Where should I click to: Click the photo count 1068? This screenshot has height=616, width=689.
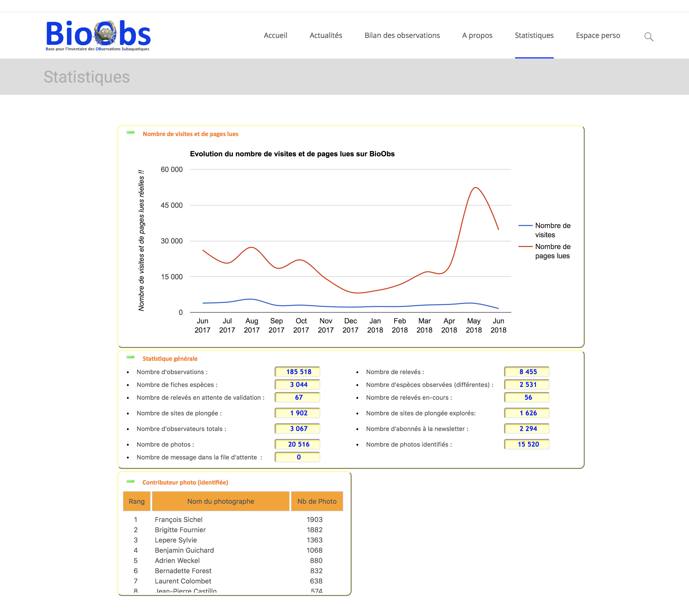(x=315, y=550)
